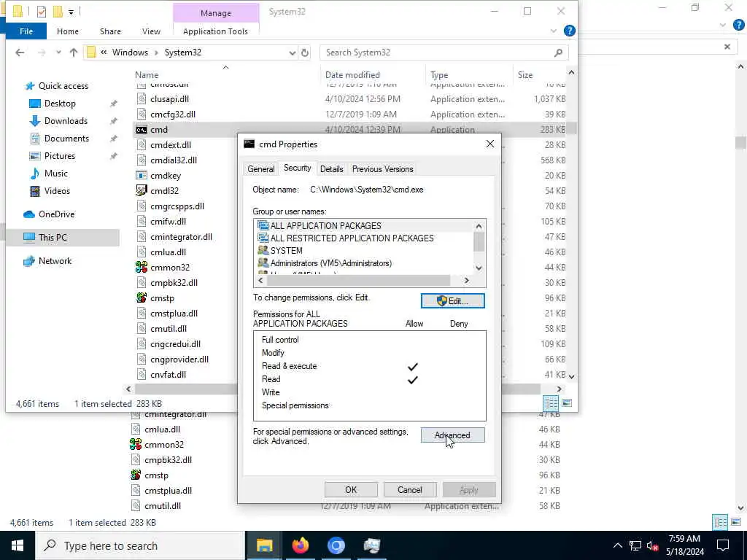Click the Explorer forward arrow
The image size is (747, 560).
point(42,52)
